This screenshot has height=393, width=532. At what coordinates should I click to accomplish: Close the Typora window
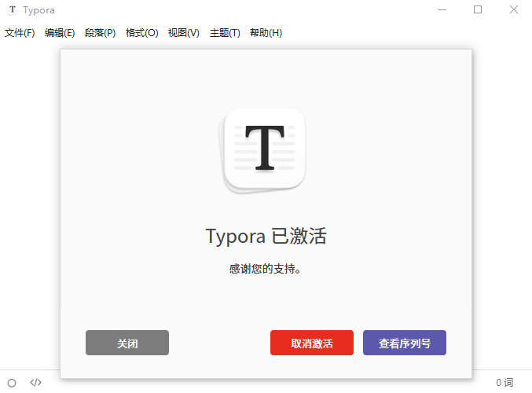click(514, 9)
